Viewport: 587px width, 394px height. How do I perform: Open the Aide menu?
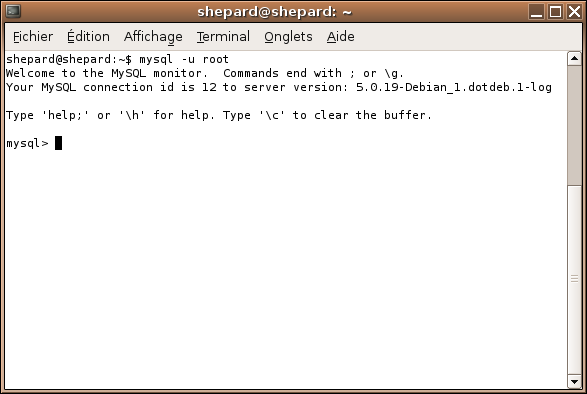(340, 37)
